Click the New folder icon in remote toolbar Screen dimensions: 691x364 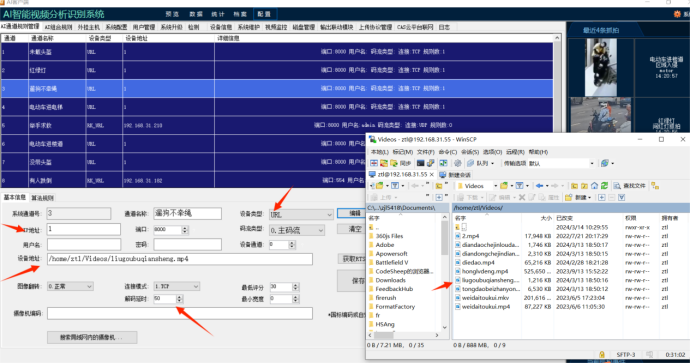[x=568, y=197]
